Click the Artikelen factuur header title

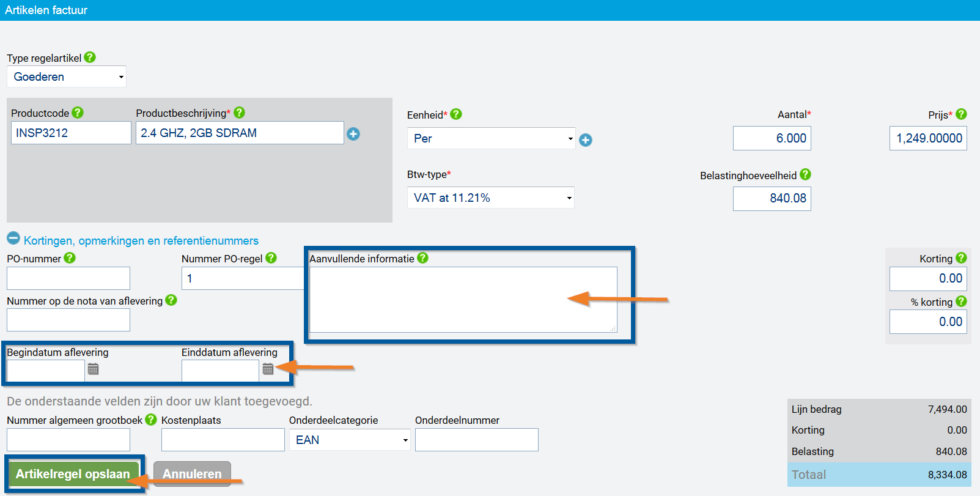(x=46, y=10)
